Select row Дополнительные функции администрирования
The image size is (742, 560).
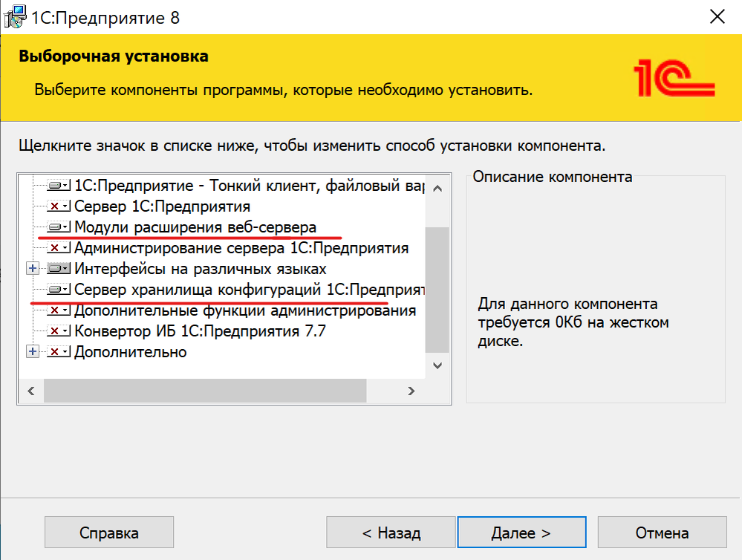pos(245,310)
